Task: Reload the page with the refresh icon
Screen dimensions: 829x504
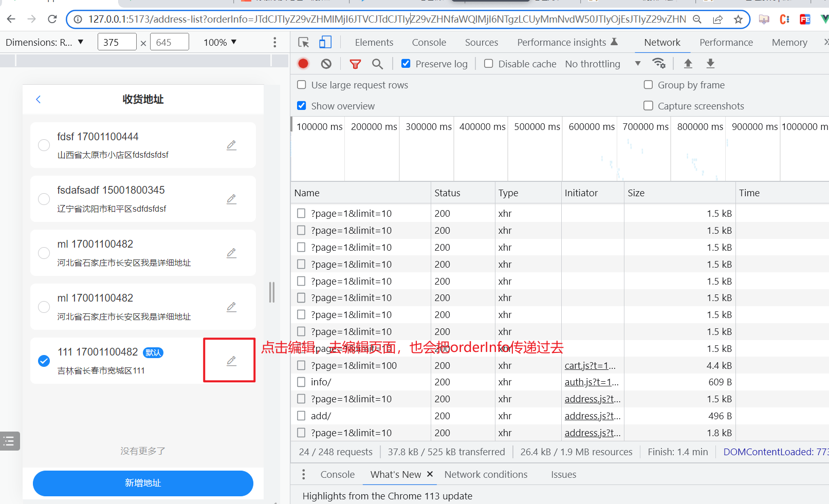Action: pyautogui.click(x=52, y=20)
